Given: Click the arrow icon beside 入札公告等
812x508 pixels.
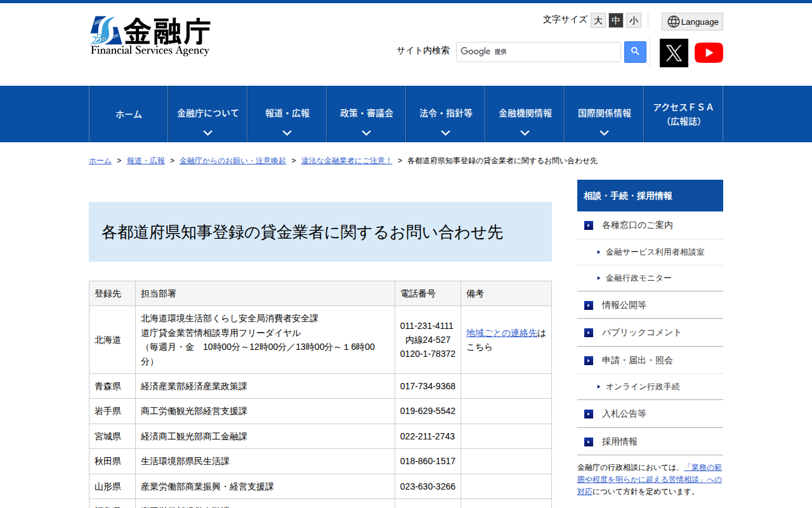Looking at the screenshot, I should coord(588,414).
